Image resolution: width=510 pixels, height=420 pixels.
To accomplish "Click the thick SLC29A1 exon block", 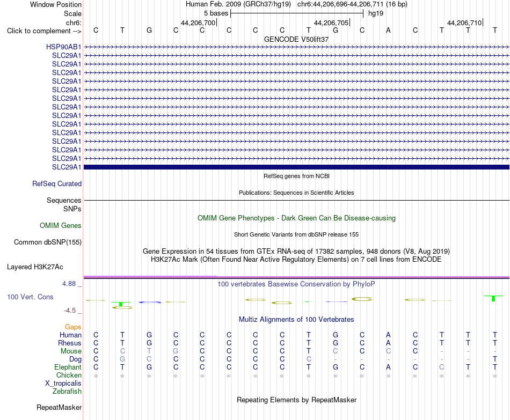I will [x=296, y=167].
